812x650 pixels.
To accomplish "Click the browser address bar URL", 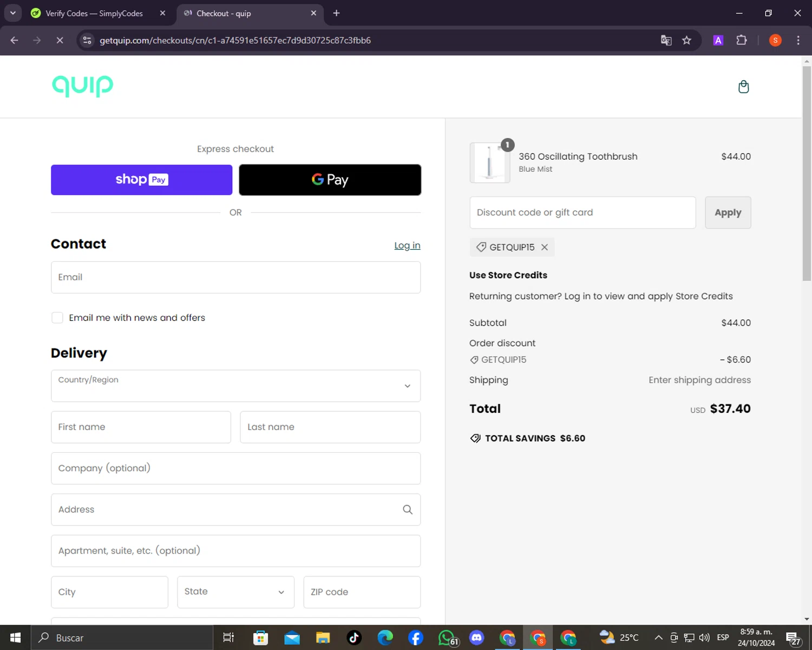I will (235, 40).
